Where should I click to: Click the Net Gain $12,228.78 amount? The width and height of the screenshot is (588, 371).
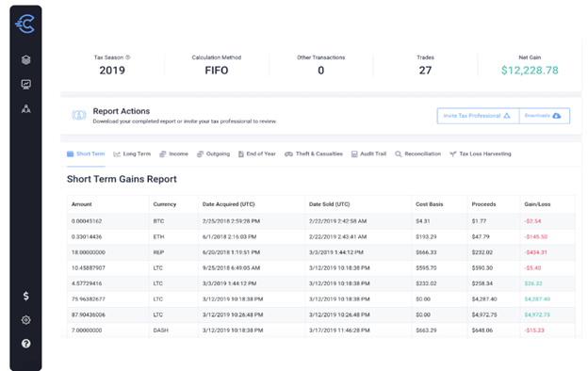(530, 71)
